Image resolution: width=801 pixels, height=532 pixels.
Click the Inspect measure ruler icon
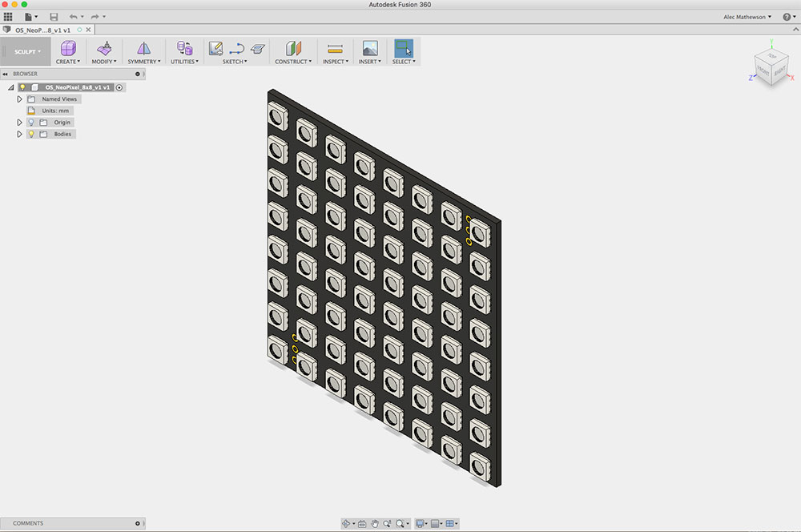[335, 49]
